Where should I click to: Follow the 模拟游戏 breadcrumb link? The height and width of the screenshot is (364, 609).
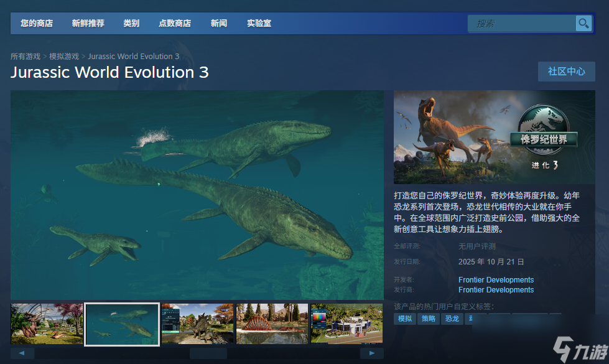[64, 57]
